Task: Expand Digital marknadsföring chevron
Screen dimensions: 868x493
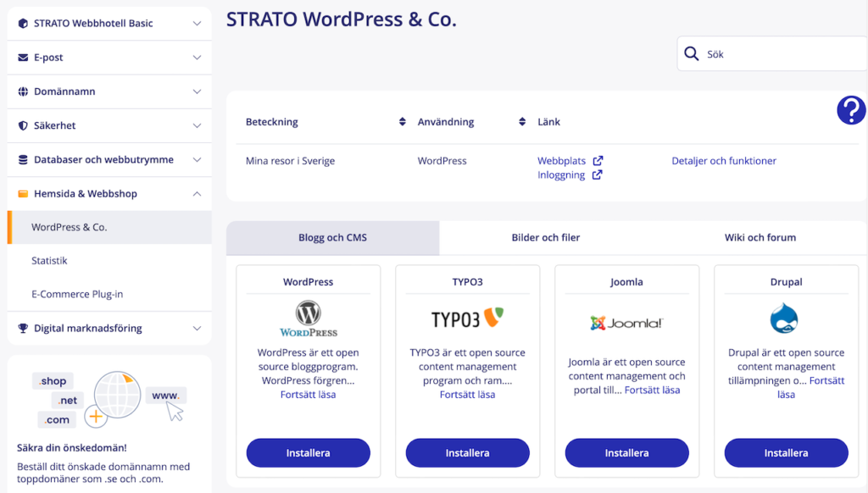Action: [x=197, y=328]
